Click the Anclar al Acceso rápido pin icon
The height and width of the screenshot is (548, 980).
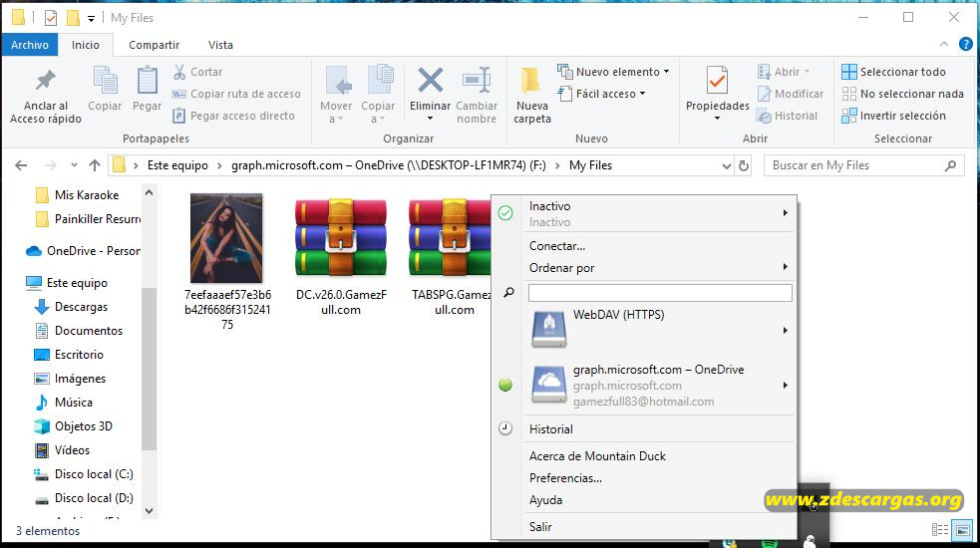click(x=45, y=80)
